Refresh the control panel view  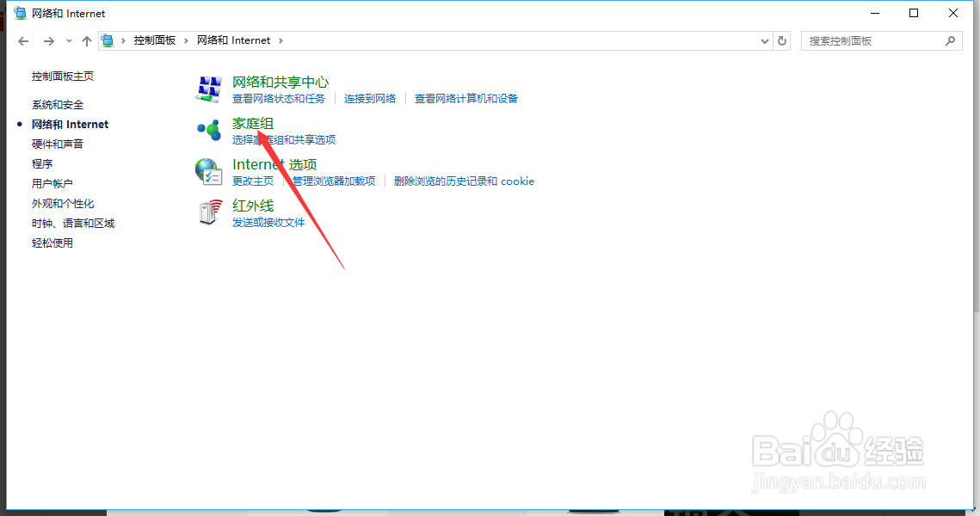[782, 40]
